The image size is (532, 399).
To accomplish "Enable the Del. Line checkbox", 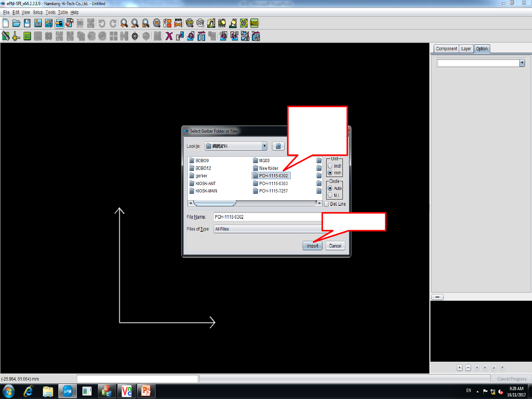I will [x=326, y=204].
